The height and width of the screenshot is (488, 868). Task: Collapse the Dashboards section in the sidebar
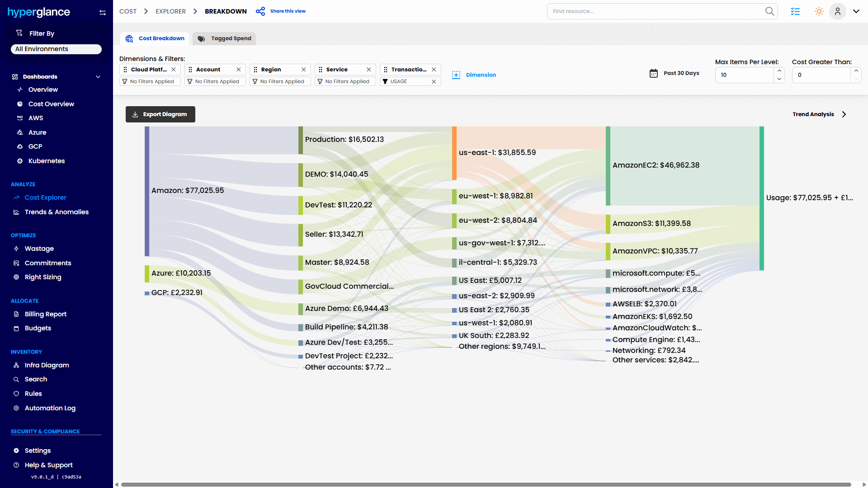click(98, 76)
